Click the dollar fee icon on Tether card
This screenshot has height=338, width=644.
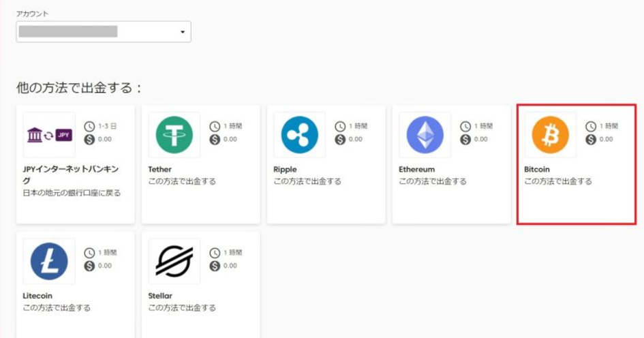pyautogui.click(x=215, y=140)
